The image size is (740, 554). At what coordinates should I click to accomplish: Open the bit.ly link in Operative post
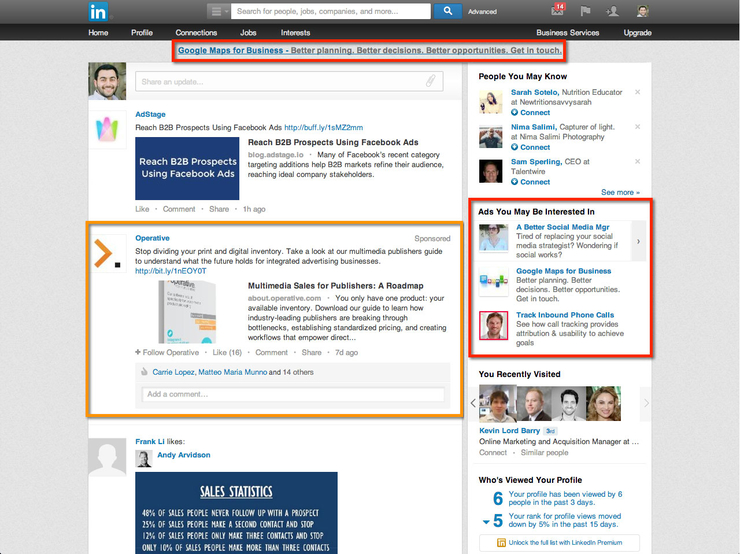(x=171, y=271)
